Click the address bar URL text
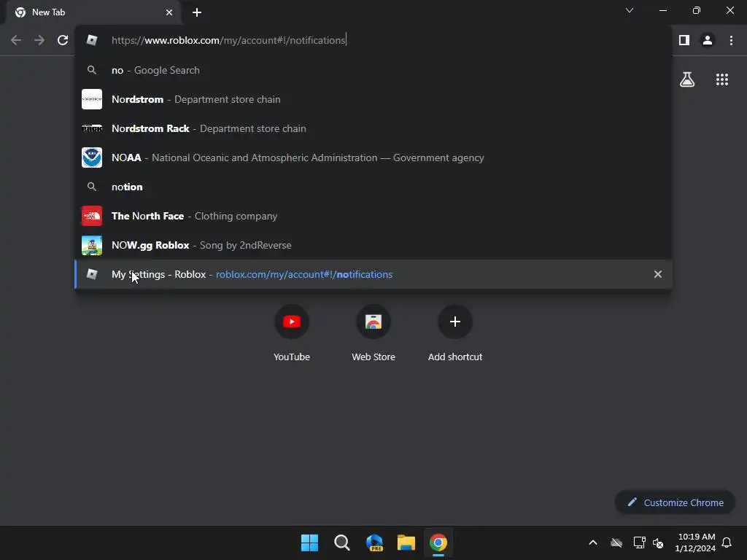Screen dimensions: 747x560 228,40
